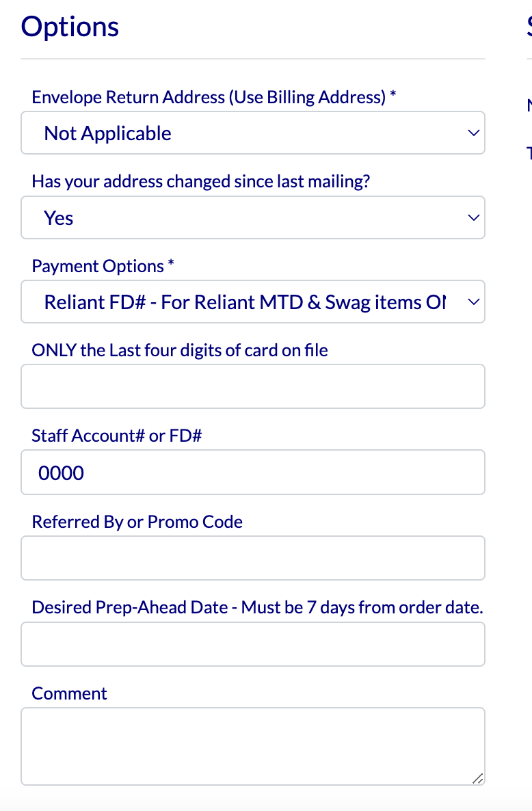Select the Desired Prep-Ahead Date input box

(252, 644)
